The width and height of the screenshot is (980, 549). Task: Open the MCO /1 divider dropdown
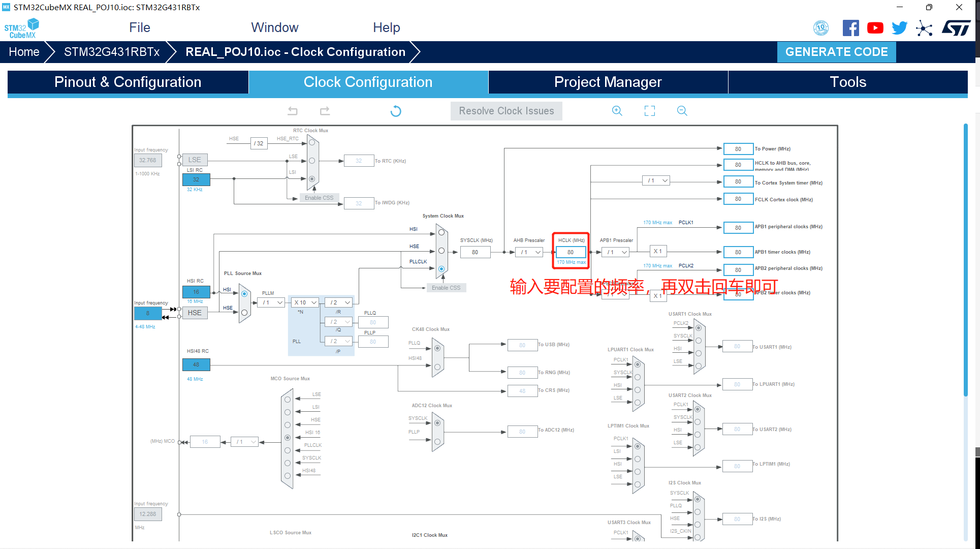245,442
